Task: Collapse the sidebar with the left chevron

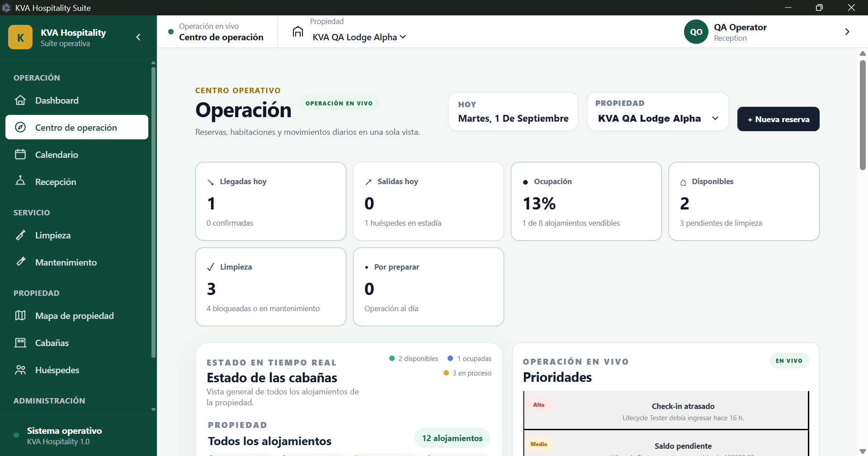Action: click(138, 37)
